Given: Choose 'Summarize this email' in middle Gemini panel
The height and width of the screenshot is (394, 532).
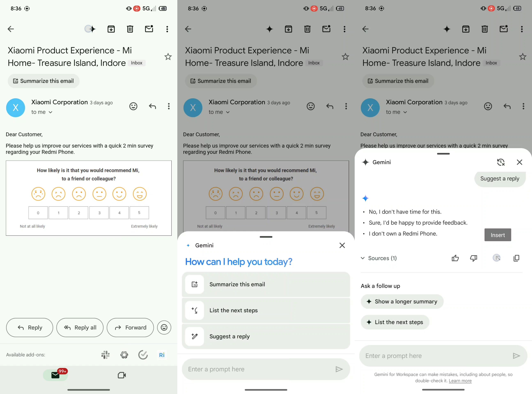Looking at the screenshot, I should [x=266, y=284].
